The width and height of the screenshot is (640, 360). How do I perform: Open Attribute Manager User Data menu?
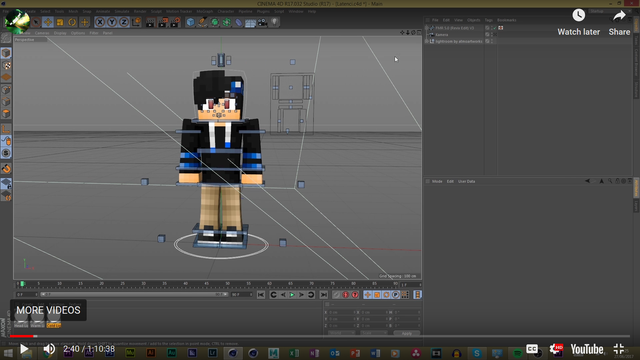coord(467,181)
